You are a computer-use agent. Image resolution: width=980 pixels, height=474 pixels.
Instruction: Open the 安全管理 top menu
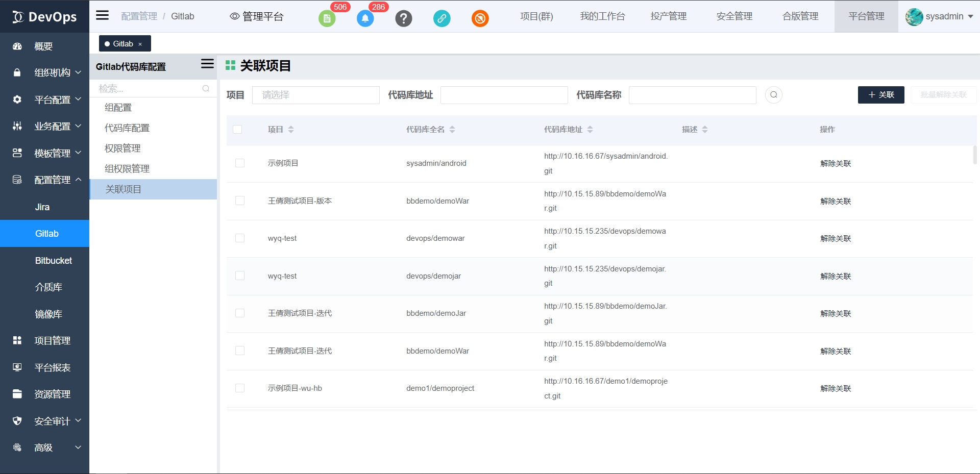tap(734, 16)
